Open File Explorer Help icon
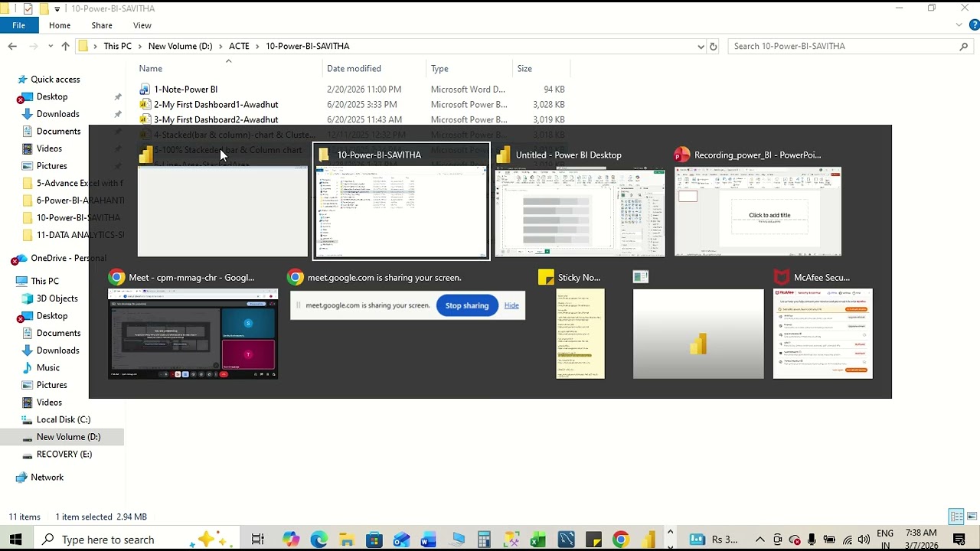980x551 pixels. pos(974,25)
